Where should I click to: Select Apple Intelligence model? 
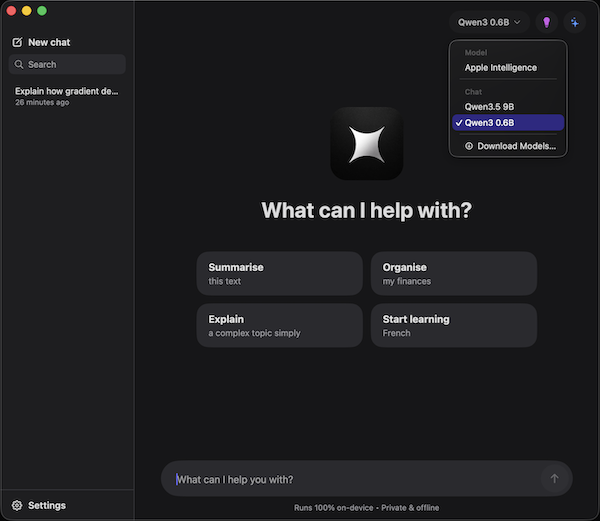point(508,68)
